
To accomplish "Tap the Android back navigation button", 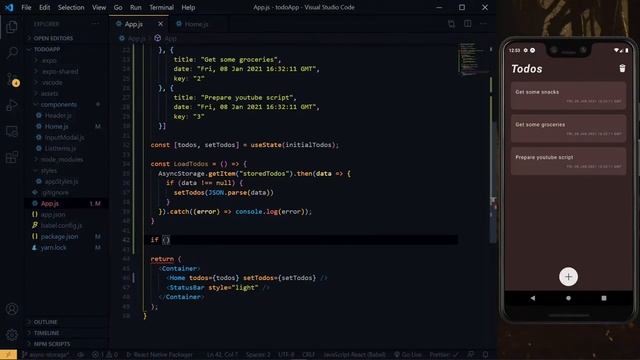I will [533, 298].
